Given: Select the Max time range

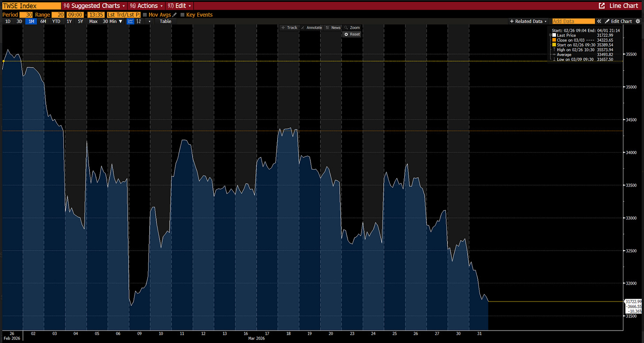Looking at the screenshot, I should click(x=93, y=21).
